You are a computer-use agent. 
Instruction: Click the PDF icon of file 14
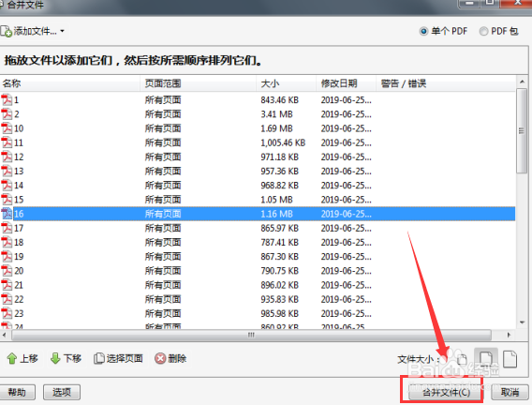[7, 186]
